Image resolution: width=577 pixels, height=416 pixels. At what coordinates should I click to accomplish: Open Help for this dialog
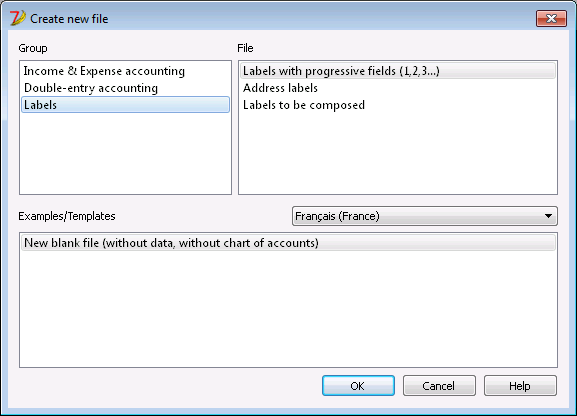(x=520, y=386)
